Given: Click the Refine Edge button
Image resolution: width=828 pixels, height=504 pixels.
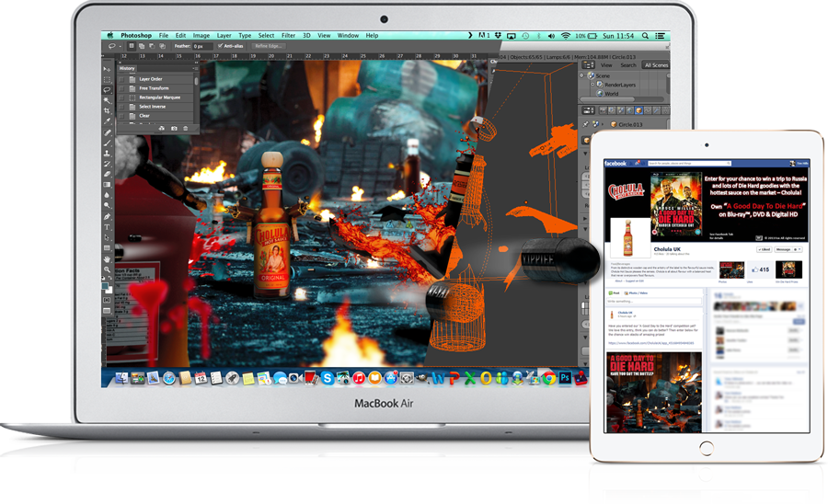Looking at the screenshot, I should [269, 46].
